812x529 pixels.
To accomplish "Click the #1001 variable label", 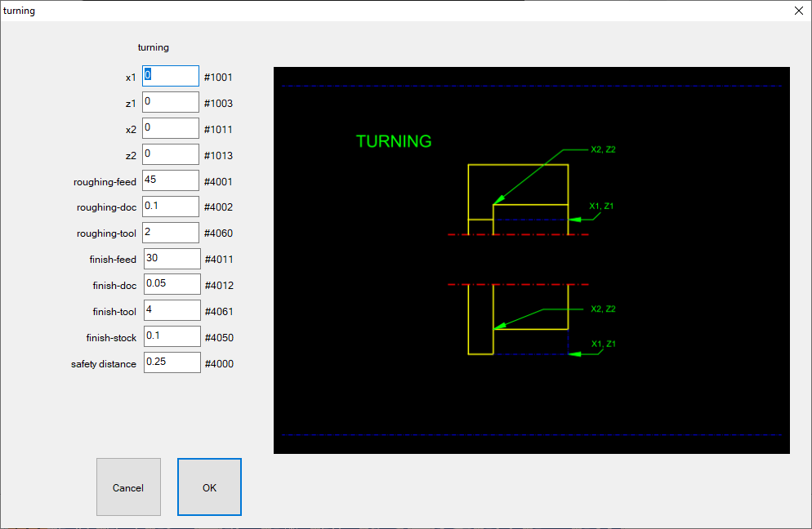I will tap(218, 78).
